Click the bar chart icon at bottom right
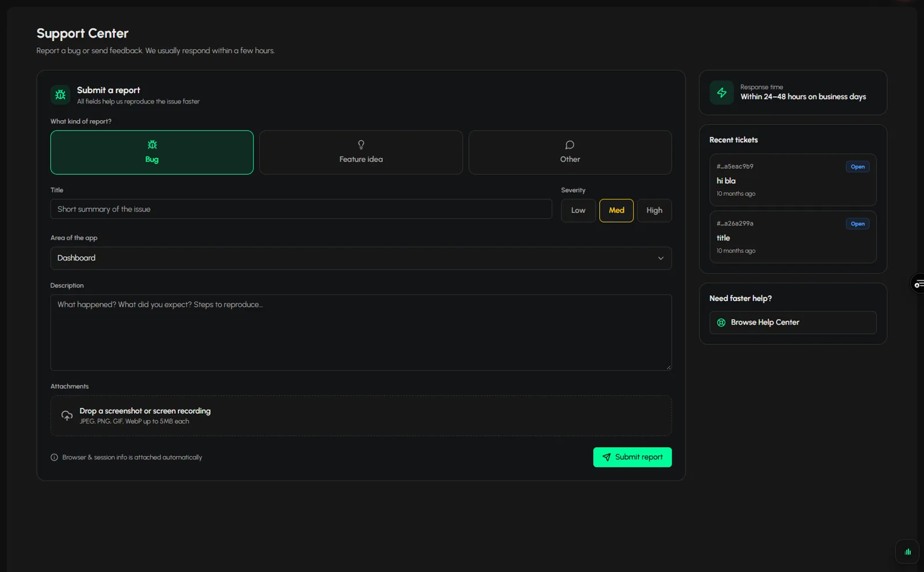The width and height of the screenshot is (924, 572). coord(907,552)
